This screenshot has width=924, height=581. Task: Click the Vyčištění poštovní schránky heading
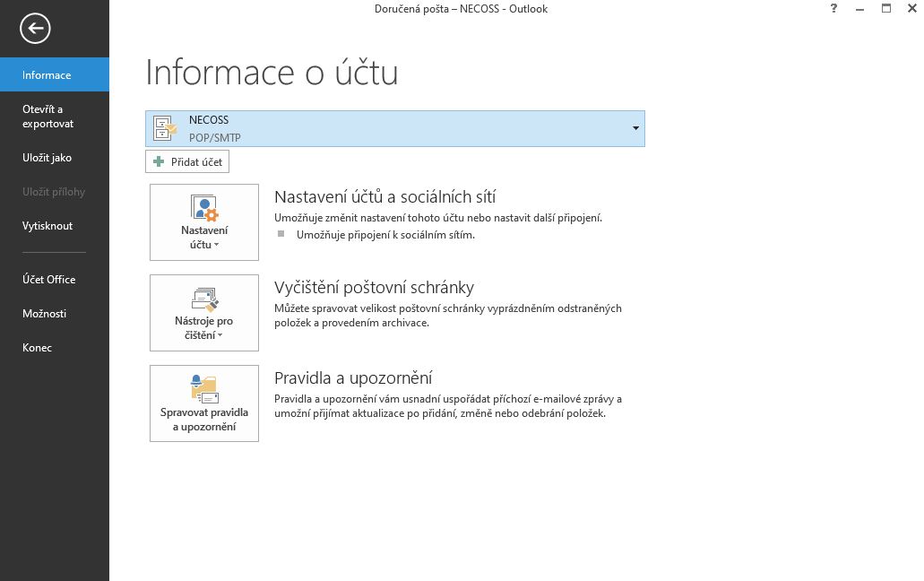point(374,287)
